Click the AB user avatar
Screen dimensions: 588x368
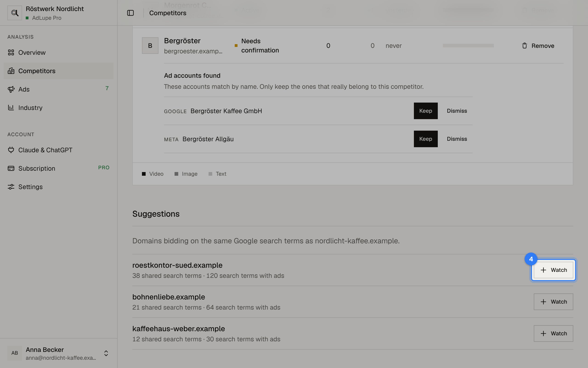tap(14, 353)
